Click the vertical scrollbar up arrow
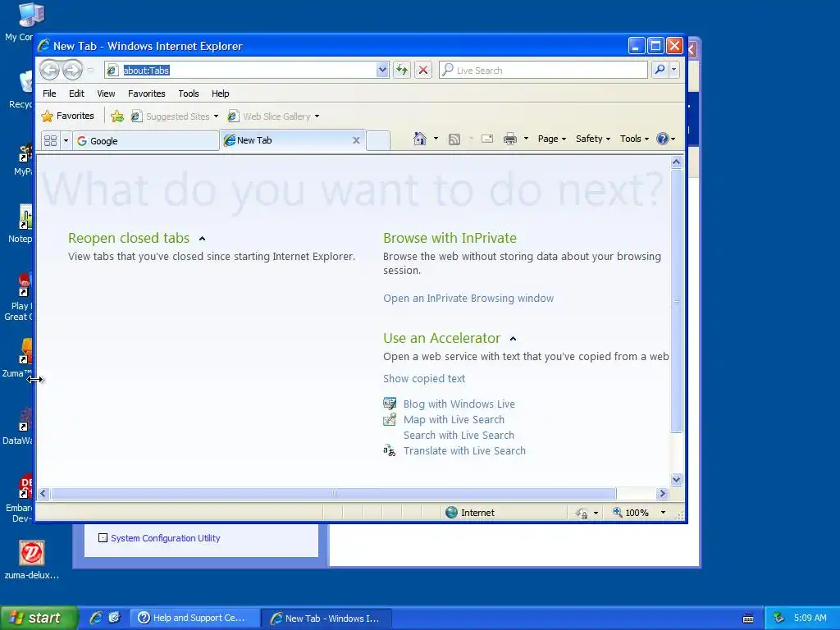840x630 pixels. pyautogui.click(x=676, y=162)
